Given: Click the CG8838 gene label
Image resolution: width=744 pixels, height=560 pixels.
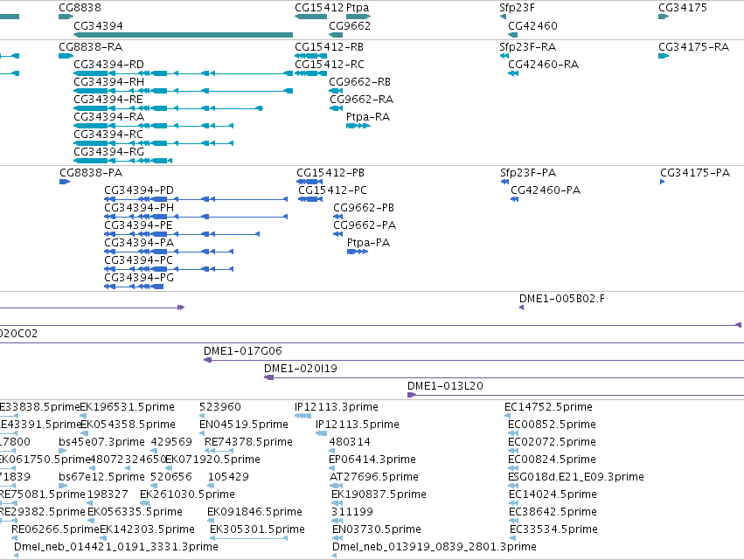Looking at the screenshot, I should (x=80, y=8).
